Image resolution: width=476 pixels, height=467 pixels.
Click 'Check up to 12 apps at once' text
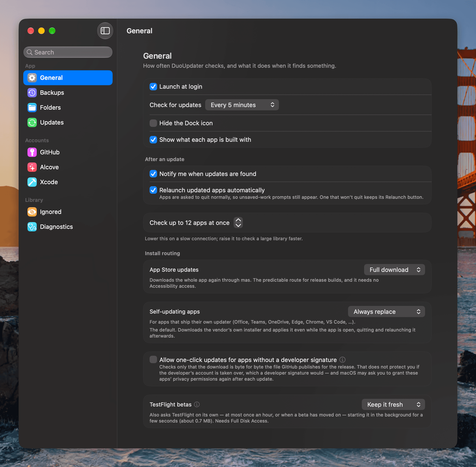tap(189, 223)
